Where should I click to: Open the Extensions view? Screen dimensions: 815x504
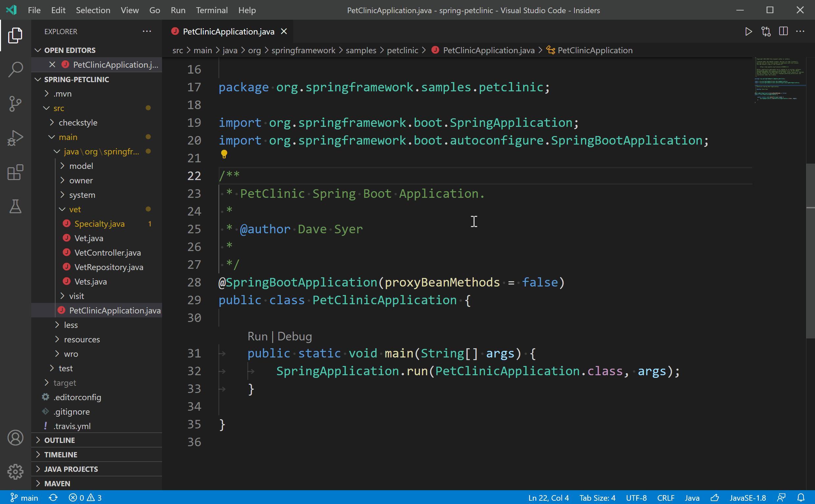pos(15,173)
